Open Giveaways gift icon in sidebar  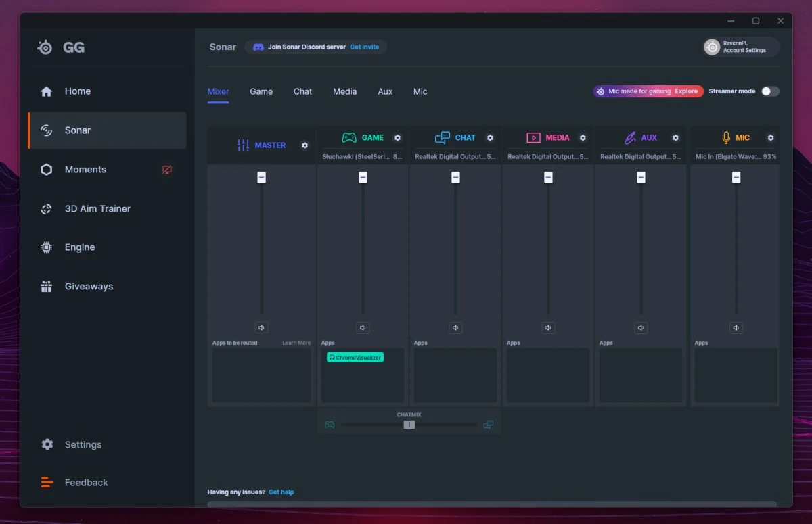pos(47,287)
